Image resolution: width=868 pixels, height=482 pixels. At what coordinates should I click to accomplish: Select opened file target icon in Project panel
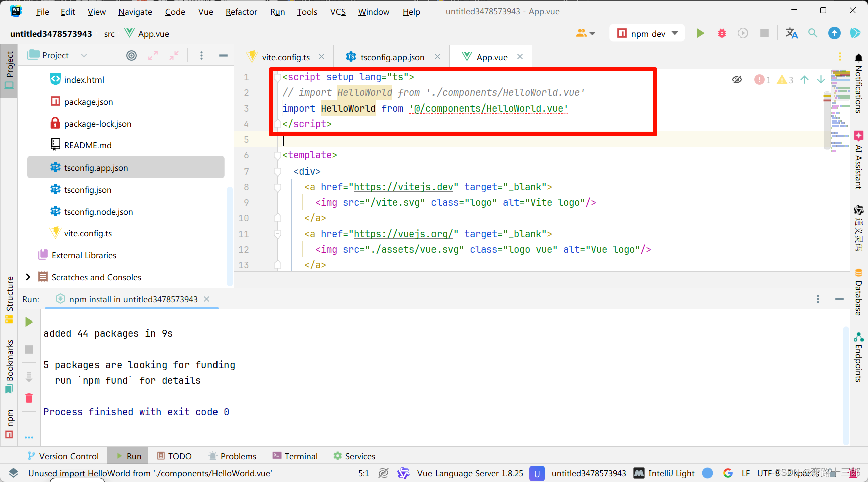(131, 56)
